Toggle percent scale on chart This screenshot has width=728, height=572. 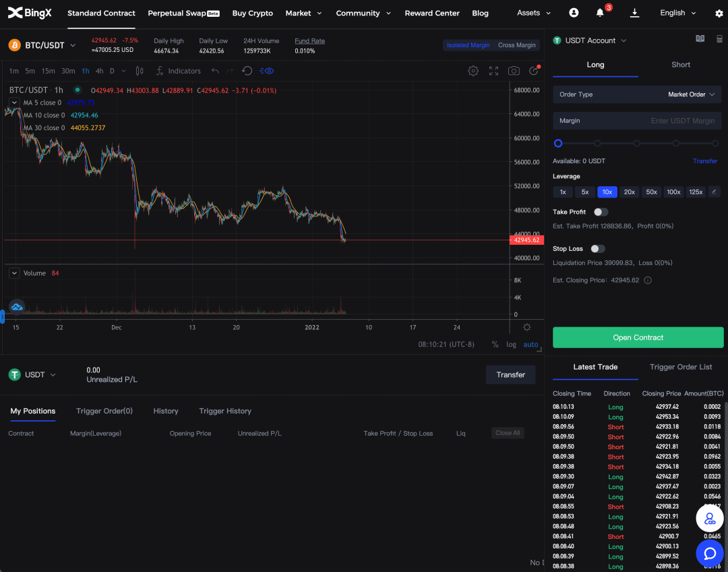click(x=495, y=344)
